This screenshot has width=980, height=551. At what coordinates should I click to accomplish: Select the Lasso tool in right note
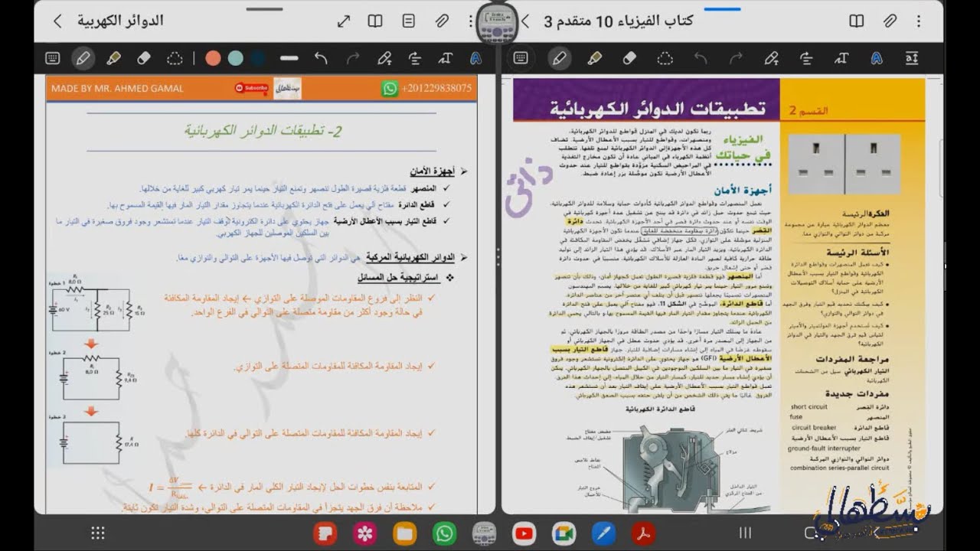(665, 58)
